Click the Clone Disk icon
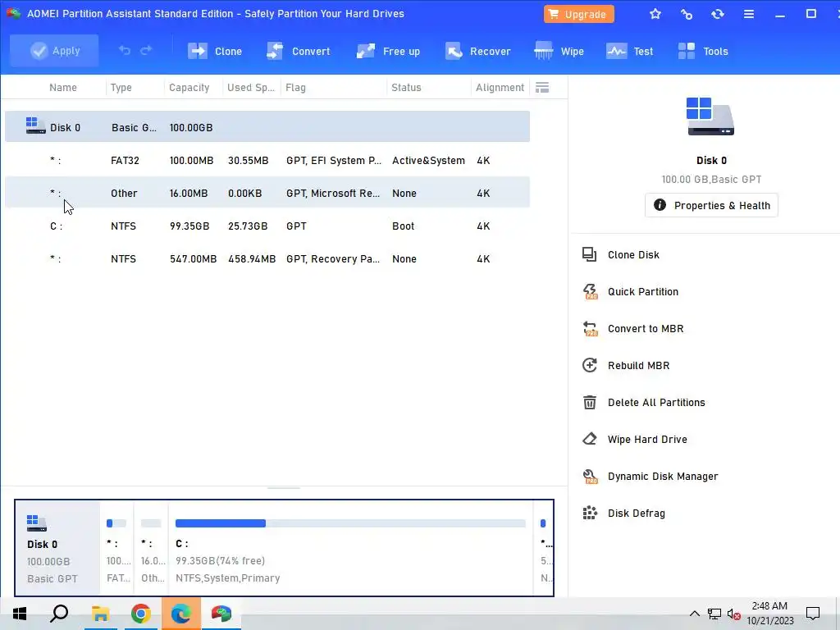The height and width of the screenshot is (630, 840). click(589, 254)
